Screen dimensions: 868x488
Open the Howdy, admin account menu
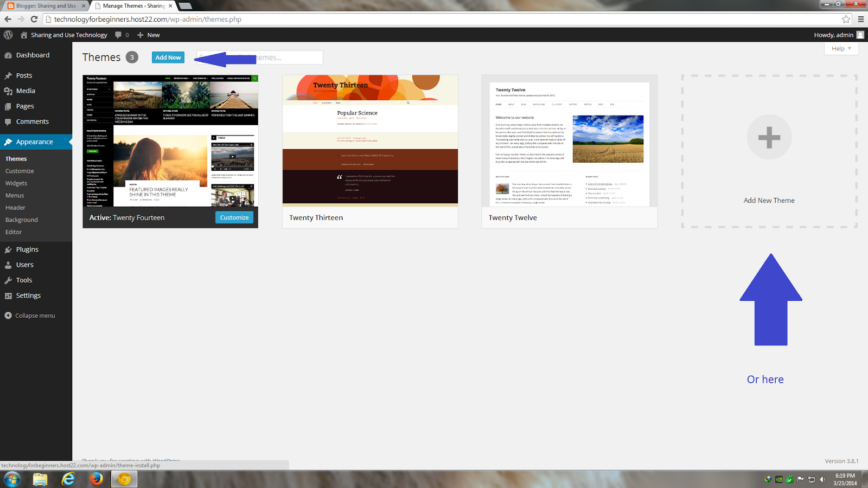pos(839,35)
